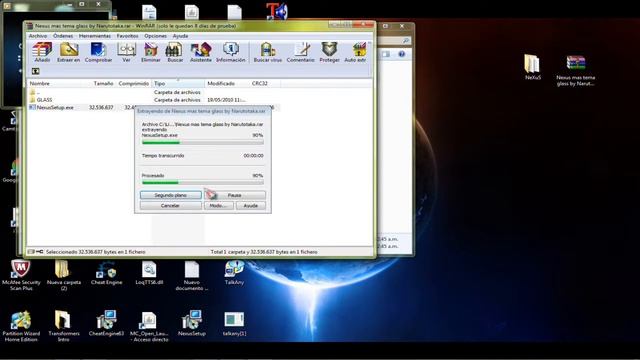Sort by the Comprimido column header
This screenshot has width=640, height=360.
pos(134,83)
